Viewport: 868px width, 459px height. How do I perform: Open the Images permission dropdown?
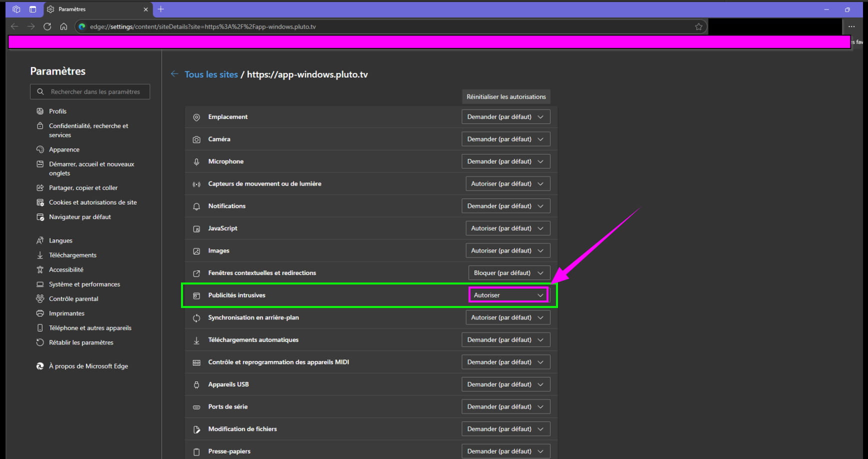[507, 250]
